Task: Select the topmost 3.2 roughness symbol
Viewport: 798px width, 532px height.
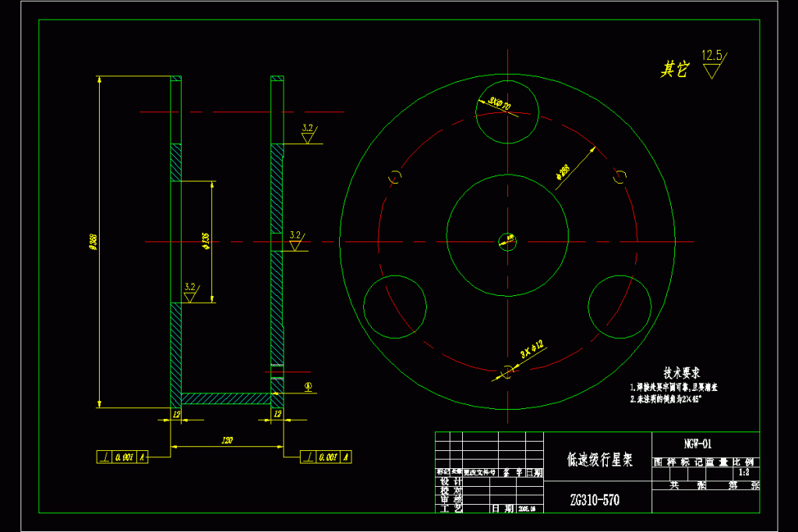Action: [308, 134]
